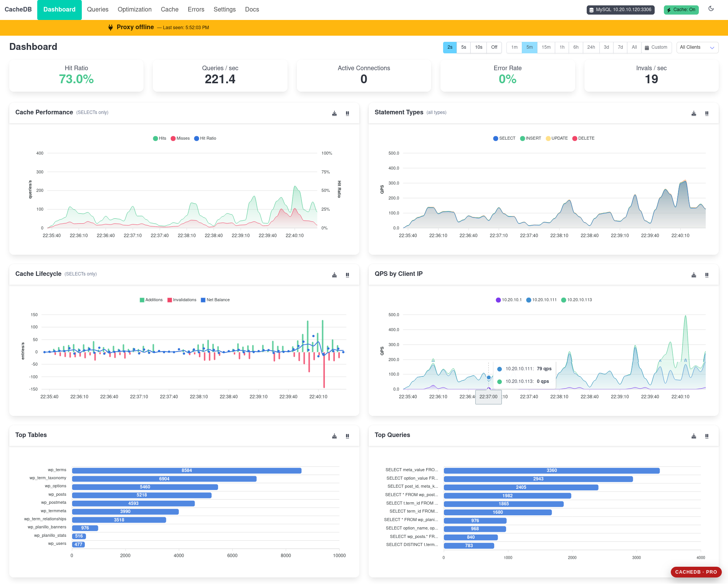Select the 24h time range
Viewport: 728px width, 584px height.
click(591, 47)
